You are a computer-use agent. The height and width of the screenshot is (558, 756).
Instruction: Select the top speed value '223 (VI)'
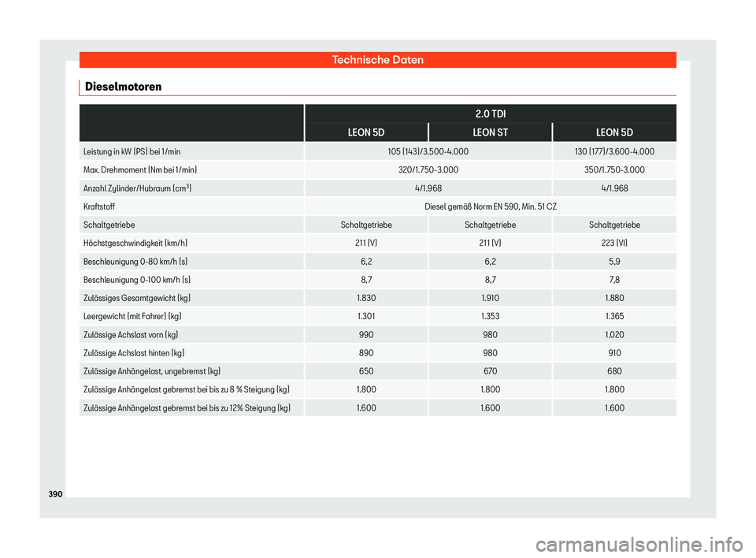pos(614,244)
